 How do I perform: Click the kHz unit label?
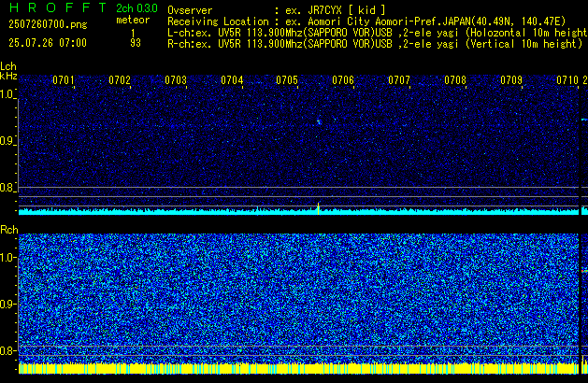[8, 76]
